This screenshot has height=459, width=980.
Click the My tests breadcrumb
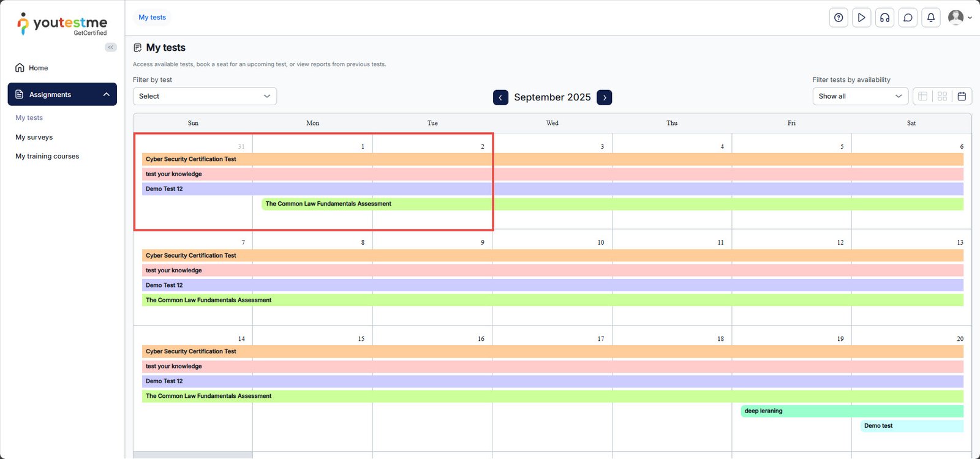pyautogui.click(x=152, y=17)
